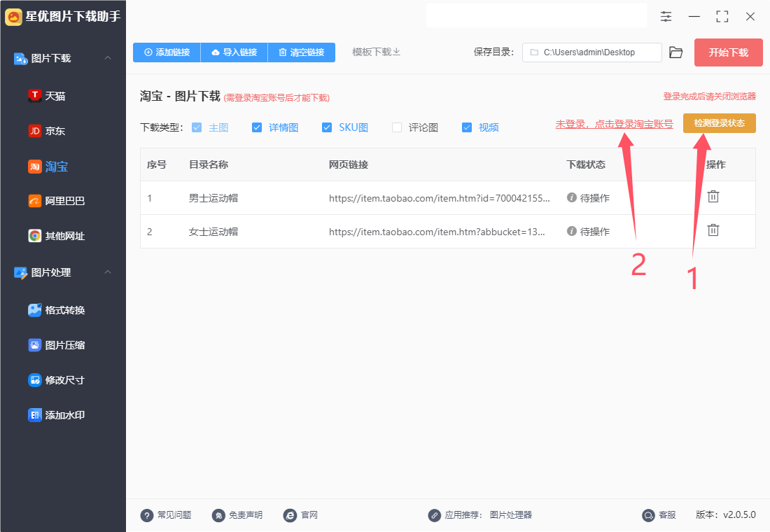
Task: Click the 目录名称 column header
Action: [x=209, y=164]
